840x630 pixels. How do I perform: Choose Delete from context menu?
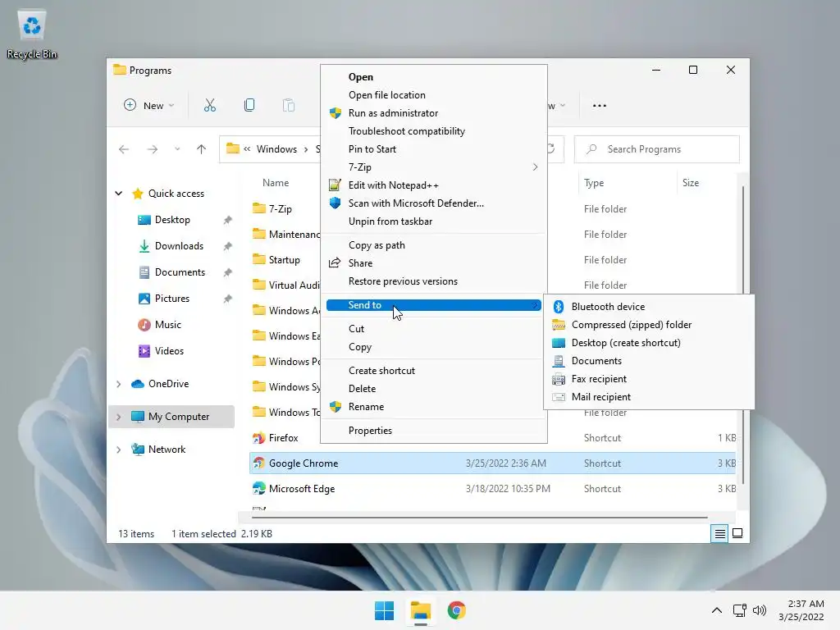click(433, 389)
